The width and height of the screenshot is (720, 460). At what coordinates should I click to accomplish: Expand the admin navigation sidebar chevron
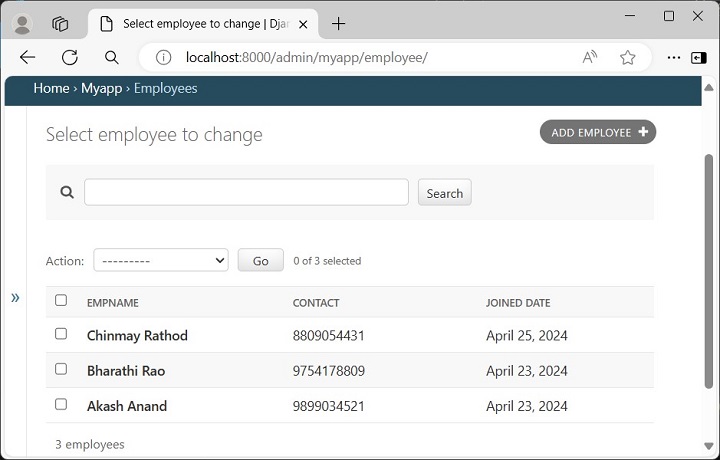point(15,298)
